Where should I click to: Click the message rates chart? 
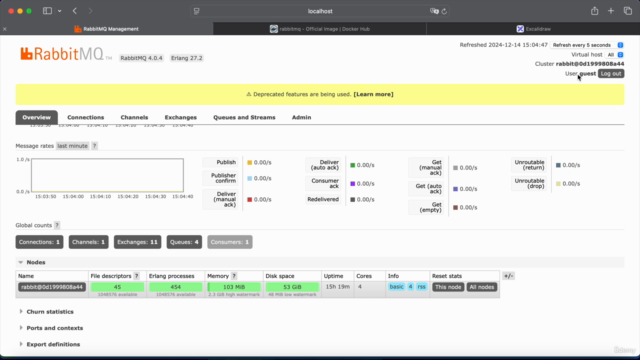(107, 175)
